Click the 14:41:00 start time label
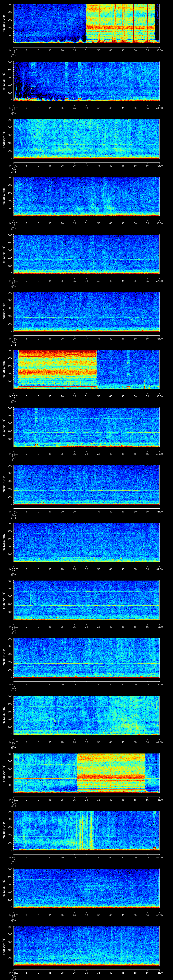 (x=13, y=742)
